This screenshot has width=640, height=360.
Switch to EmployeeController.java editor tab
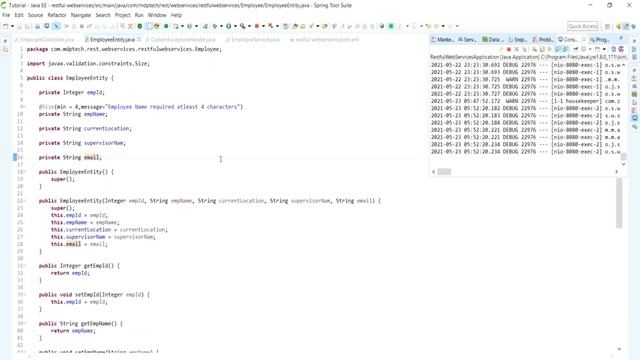click(x=44, y=40)
